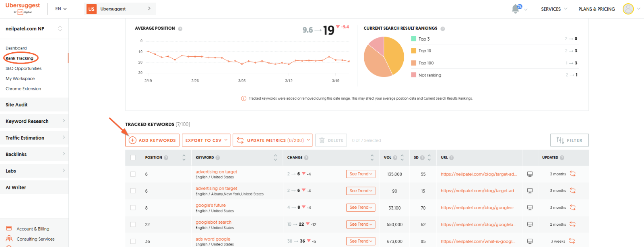Select Rank Tracking in sidebar
The width and height of the screenshot is (644, 247).
pyautogui.click(x=19, y=58)
